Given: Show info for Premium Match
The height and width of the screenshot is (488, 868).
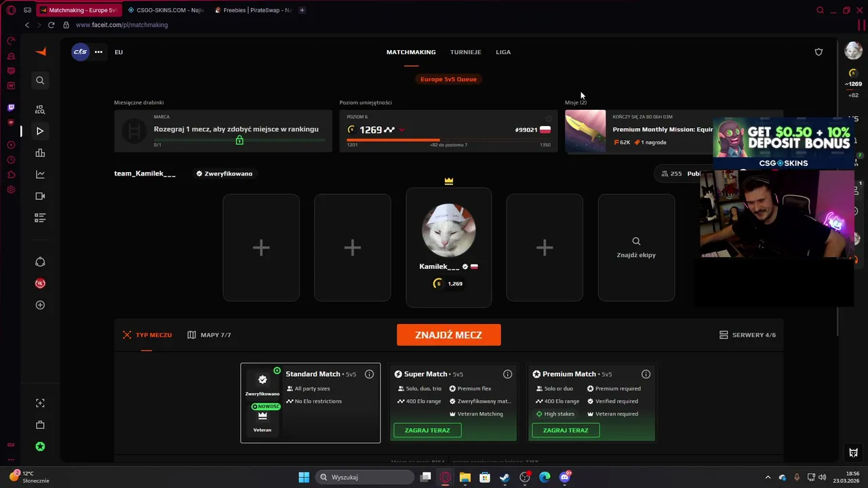Looking at the screenshot, I should point(646,374).
